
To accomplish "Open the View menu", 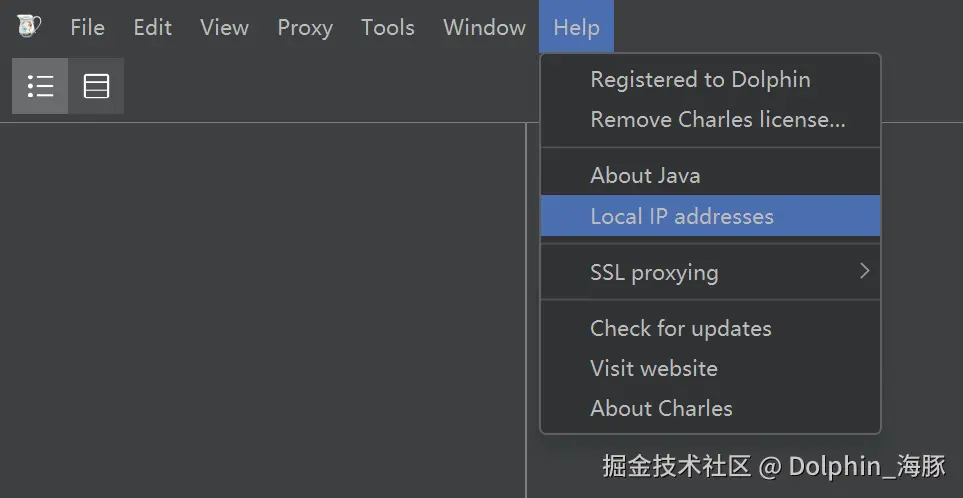I will point(224,27).
